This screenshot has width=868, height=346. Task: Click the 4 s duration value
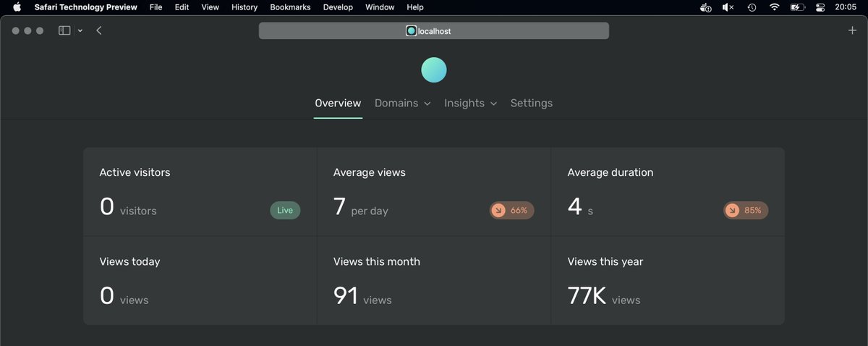580,208
